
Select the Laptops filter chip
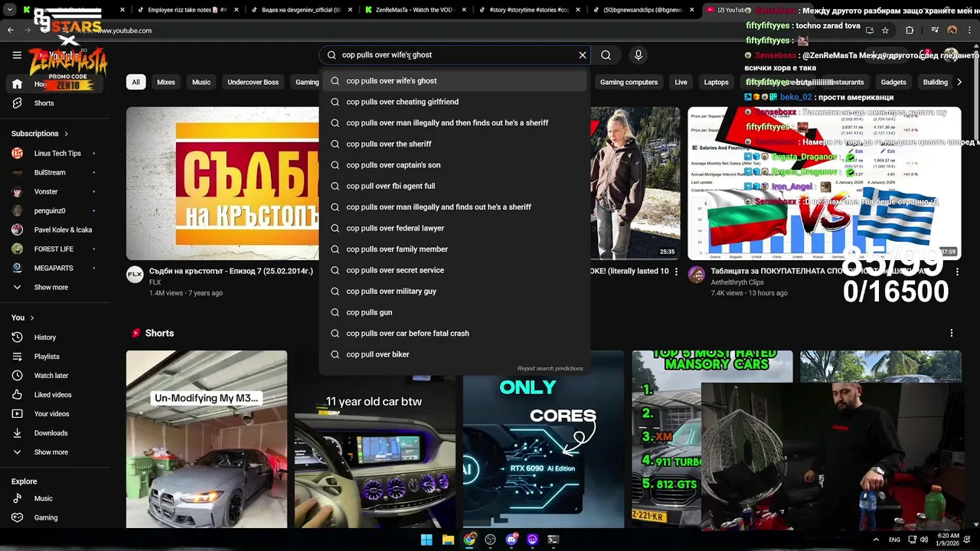pos(716,82)
